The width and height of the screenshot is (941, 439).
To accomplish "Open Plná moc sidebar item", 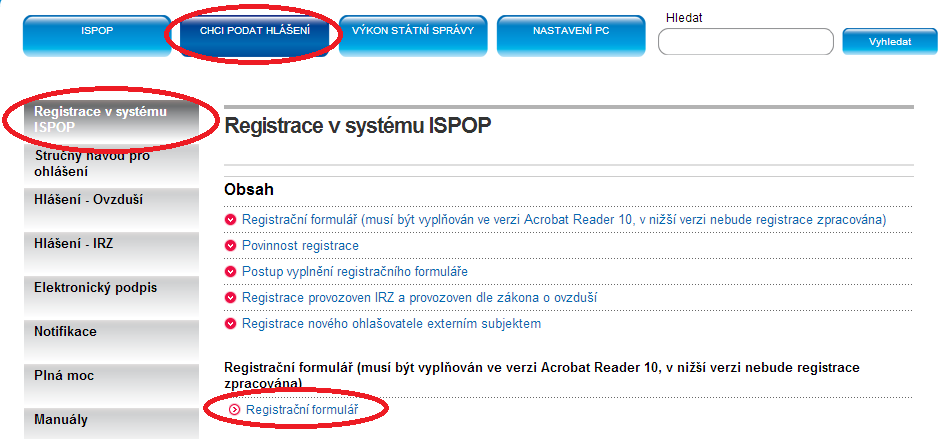I will pyautogui.click(x=111, y=384).
